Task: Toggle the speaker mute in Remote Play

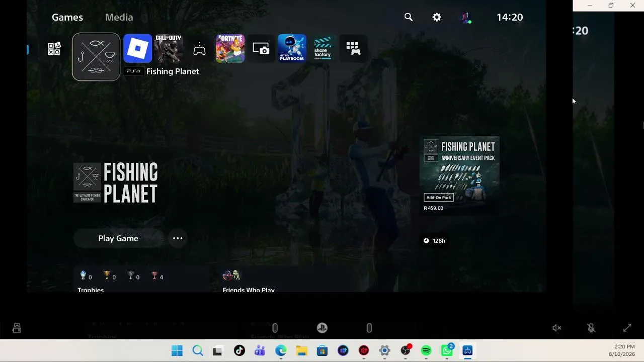Action: 556,328
